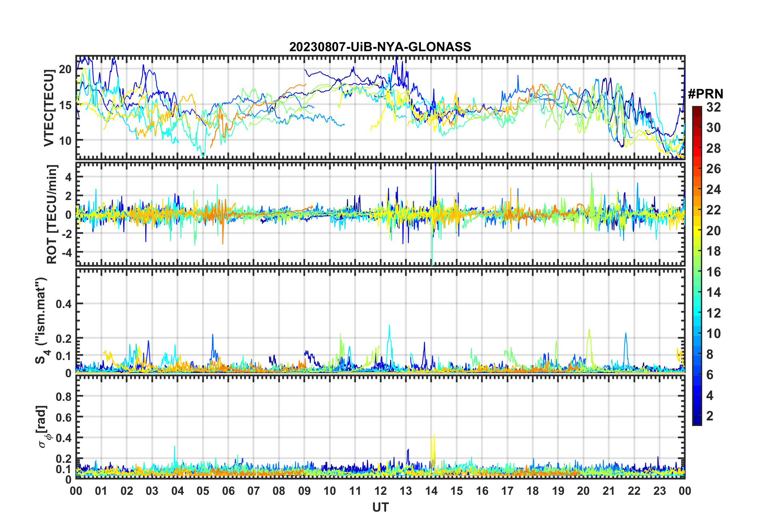Click the 0.8 tick on σφ axis

(x=64, y=396)
